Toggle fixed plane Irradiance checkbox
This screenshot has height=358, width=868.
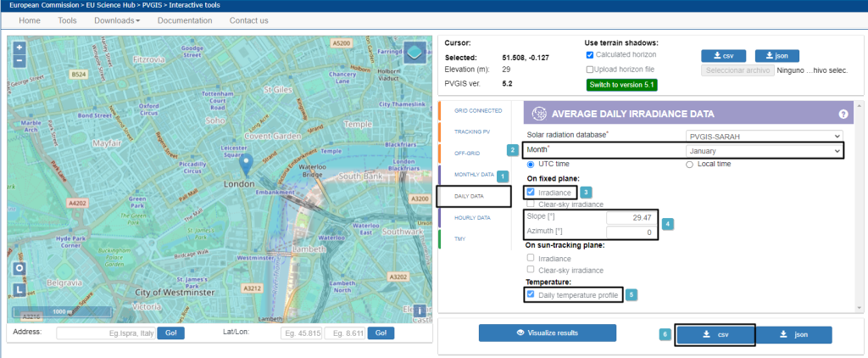click(531, 193)
